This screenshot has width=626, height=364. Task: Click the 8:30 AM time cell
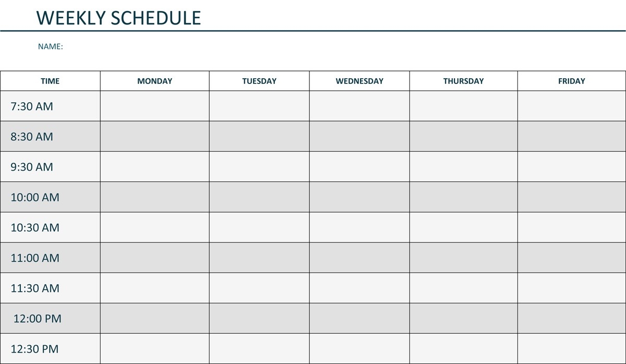click(x=50, y=137)
